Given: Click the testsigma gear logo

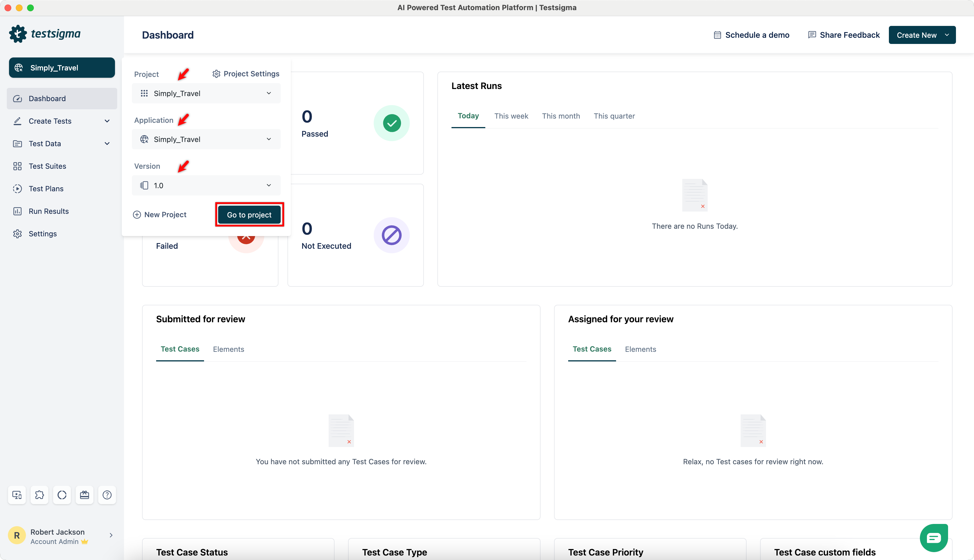Looking at the screenshot, I should pos(18,34).
